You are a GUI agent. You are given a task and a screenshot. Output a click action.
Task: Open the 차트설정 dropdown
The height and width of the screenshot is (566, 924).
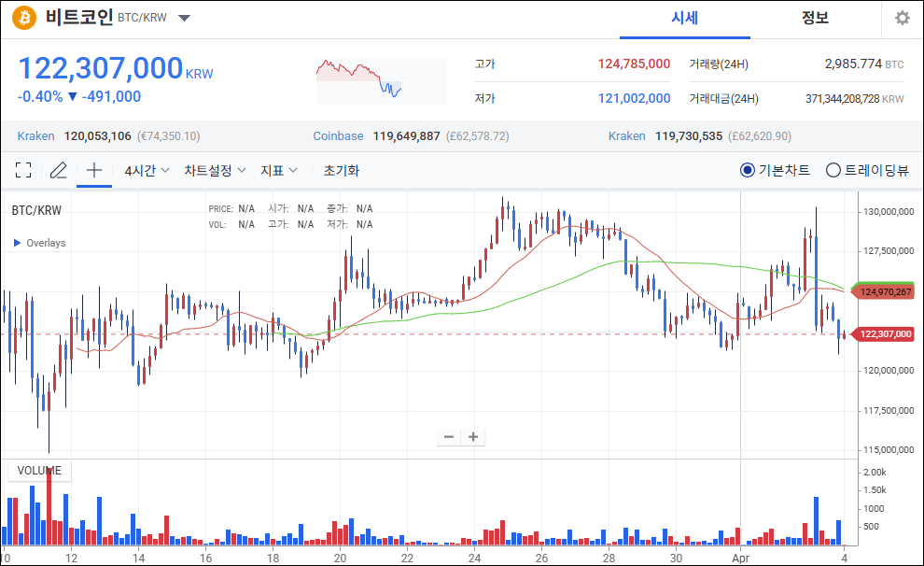point(215,170)
